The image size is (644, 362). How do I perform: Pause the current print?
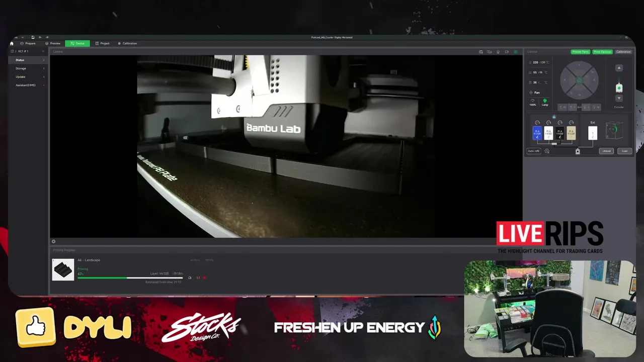click(198, 278)
